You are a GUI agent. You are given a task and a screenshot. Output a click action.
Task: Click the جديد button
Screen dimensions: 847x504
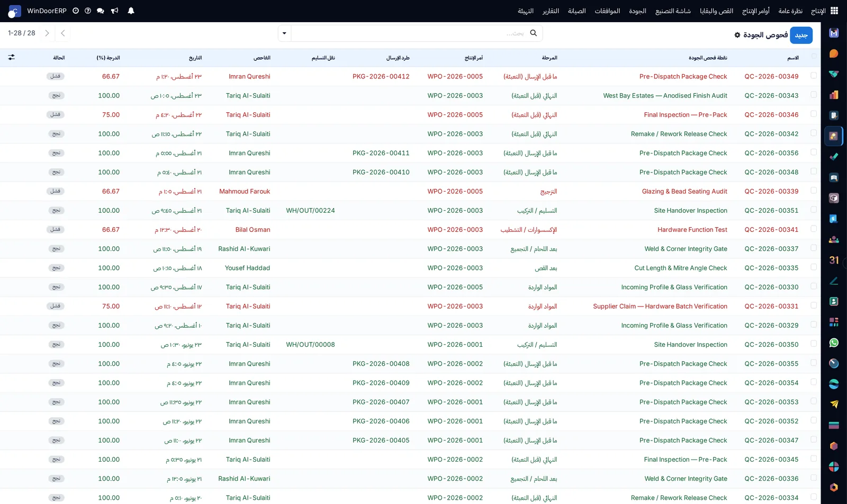(801, 35)
